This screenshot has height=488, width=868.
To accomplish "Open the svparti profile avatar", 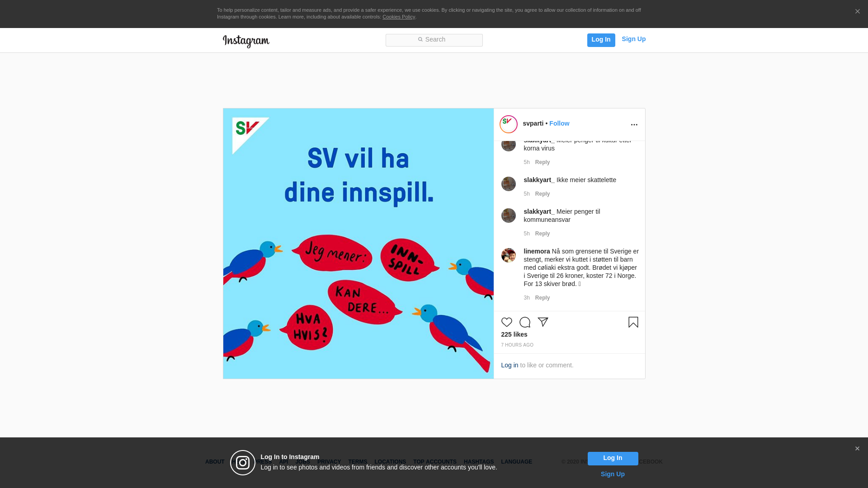I will coord(508,124).
